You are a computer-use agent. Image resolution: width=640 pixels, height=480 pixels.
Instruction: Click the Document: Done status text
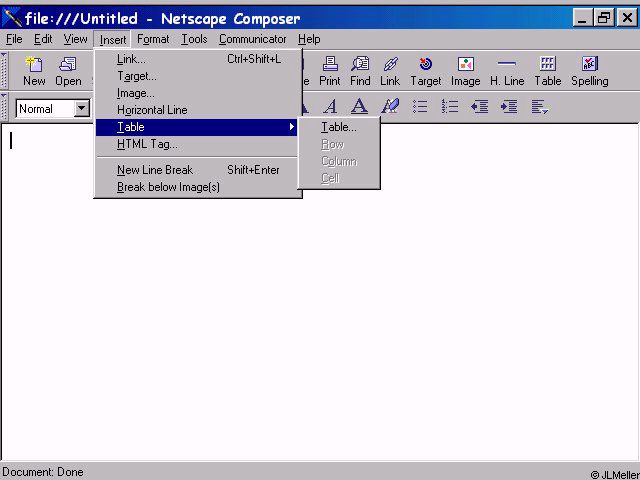click(x=43, y=472)
